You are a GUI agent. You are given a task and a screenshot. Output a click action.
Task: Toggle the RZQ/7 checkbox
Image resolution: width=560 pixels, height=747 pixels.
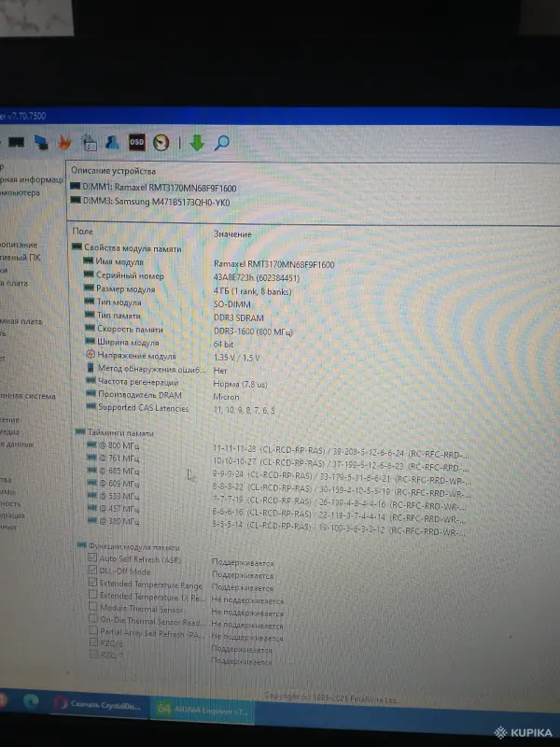pyautogui.click(x=94, y=655)
